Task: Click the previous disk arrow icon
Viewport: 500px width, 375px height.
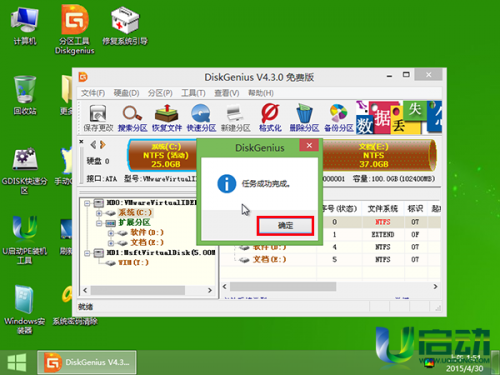Action: tap(93, 145)
